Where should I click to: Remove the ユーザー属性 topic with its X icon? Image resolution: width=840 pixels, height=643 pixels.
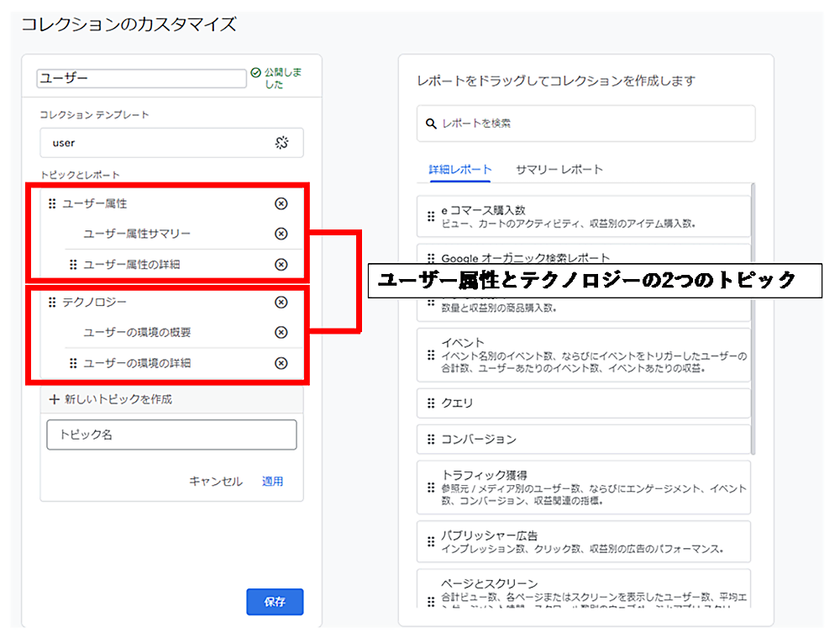click(x=281, y=203)
